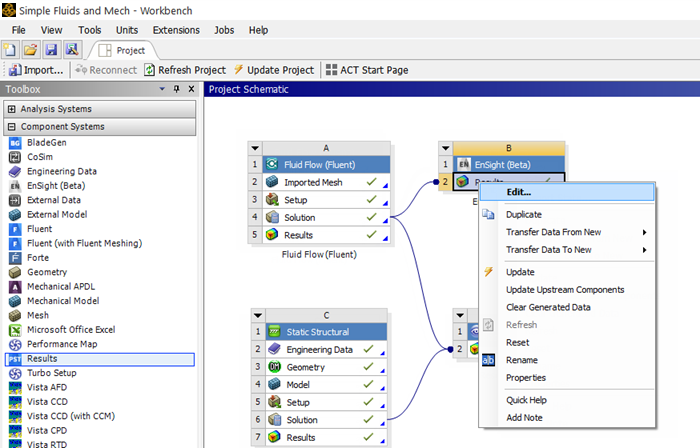Click the Save As toolbar icon
The width and height of the screenshot is (700, 448).
pyautogui.click(x=72, y=50)
